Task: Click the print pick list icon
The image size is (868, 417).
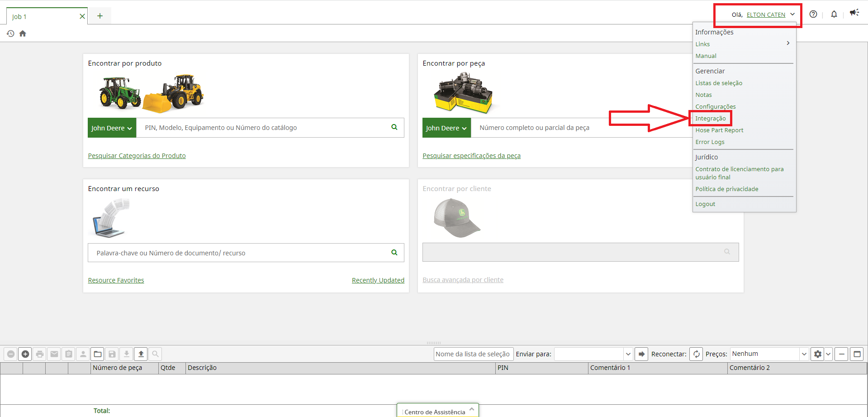Action: pos(40,354)
